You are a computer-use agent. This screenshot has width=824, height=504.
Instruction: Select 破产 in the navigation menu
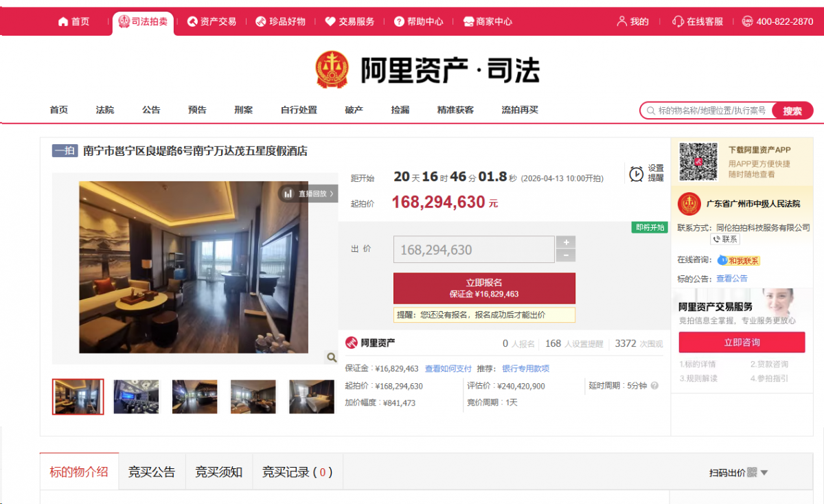[x=354, y=110]
